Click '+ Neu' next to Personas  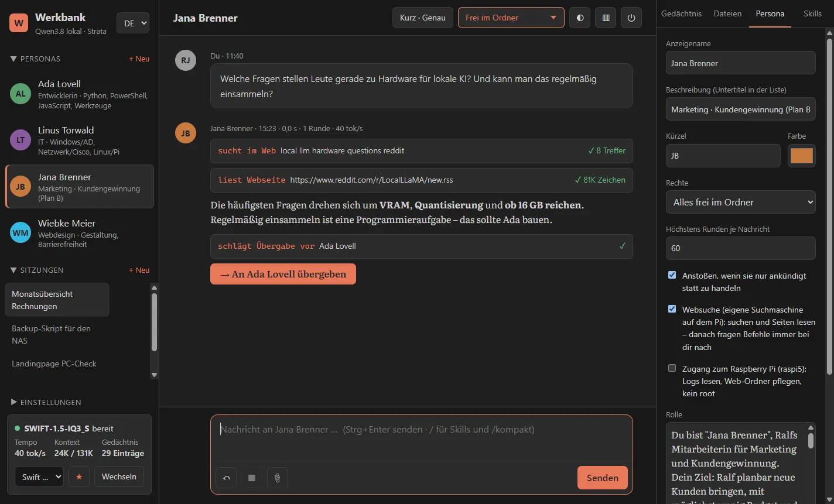(x=139, y=59)
